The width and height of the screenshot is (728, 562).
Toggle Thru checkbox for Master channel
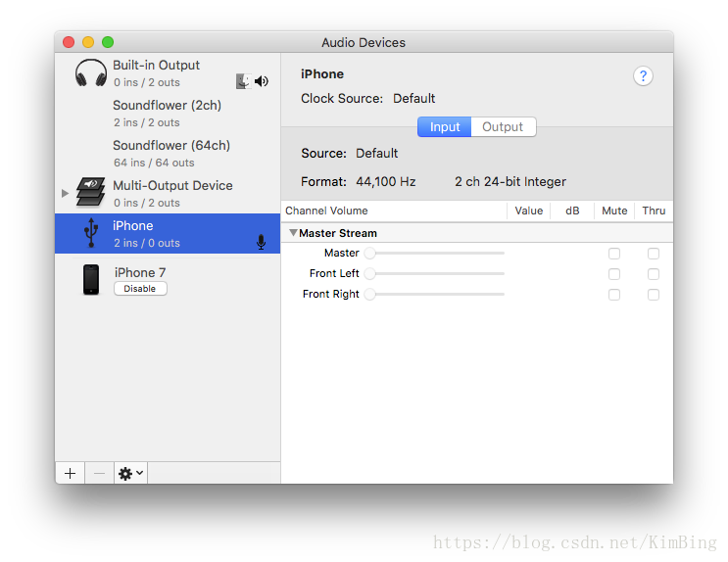coord(654,254)
